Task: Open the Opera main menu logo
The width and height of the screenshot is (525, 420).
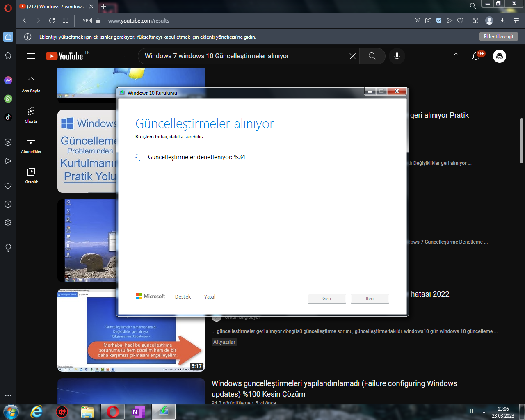Action: click(8, 8)
